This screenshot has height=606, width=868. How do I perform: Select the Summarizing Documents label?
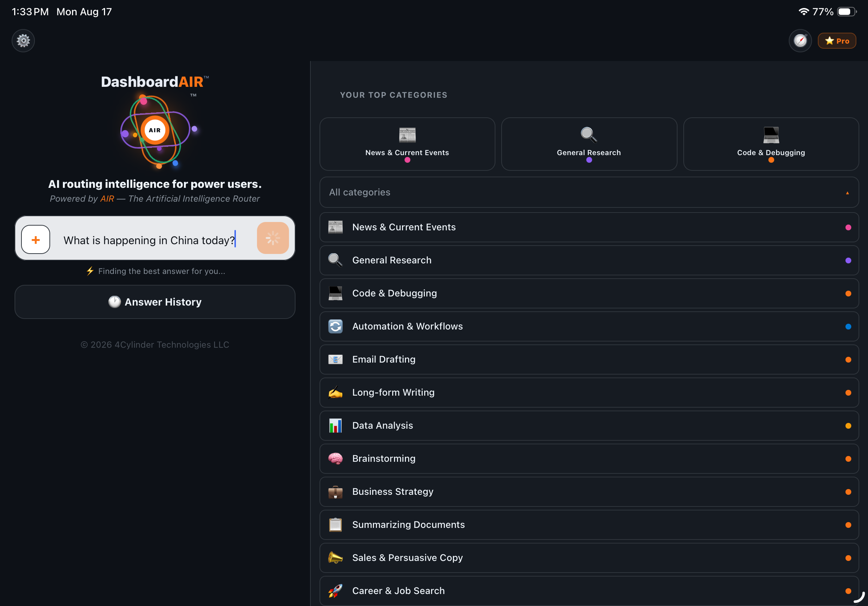[408, 525]
